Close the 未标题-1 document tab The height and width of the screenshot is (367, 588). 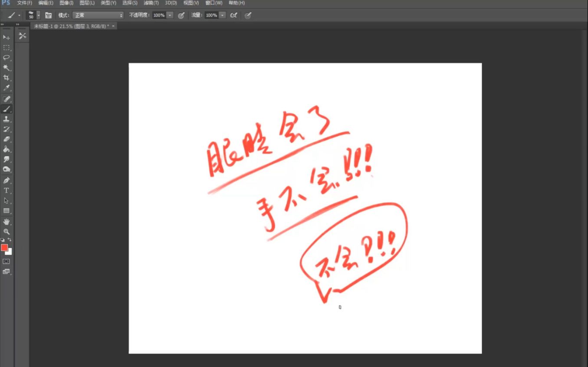tap(113, 26)
